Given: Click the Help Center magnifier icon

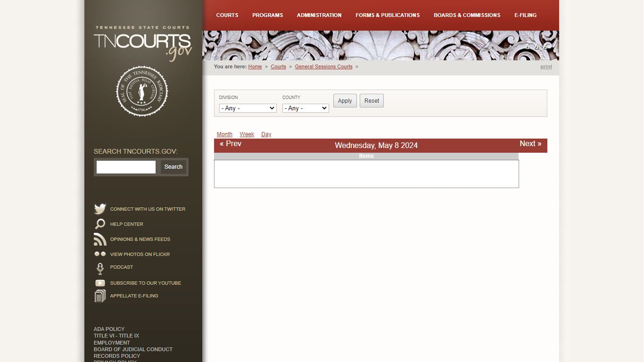Looking at the screenshot, I should pyautogui.click(x=100, y=224).
